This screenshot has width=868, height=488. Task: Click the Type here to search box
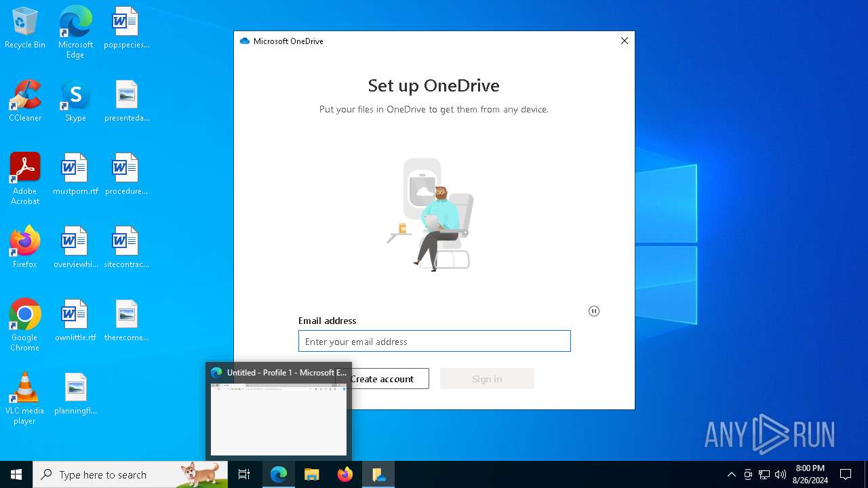[x=130, y=474]
